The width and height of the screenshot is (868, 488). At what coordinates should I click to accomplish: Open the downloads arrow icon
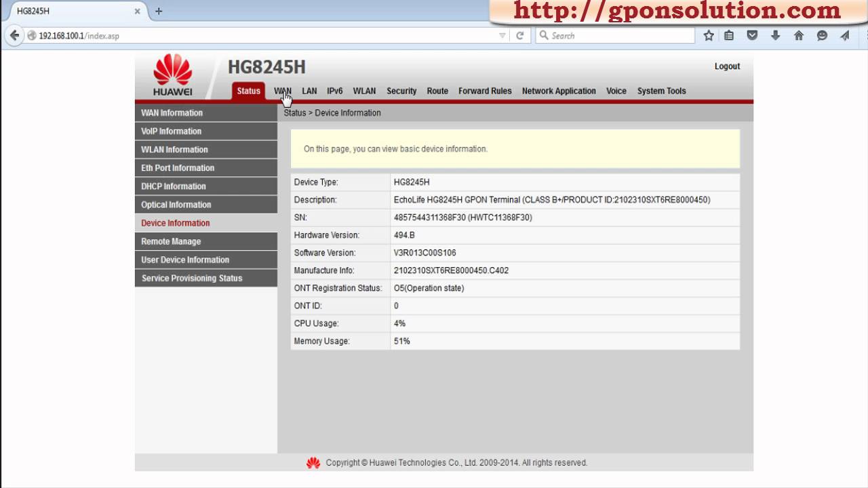point(776,36)
